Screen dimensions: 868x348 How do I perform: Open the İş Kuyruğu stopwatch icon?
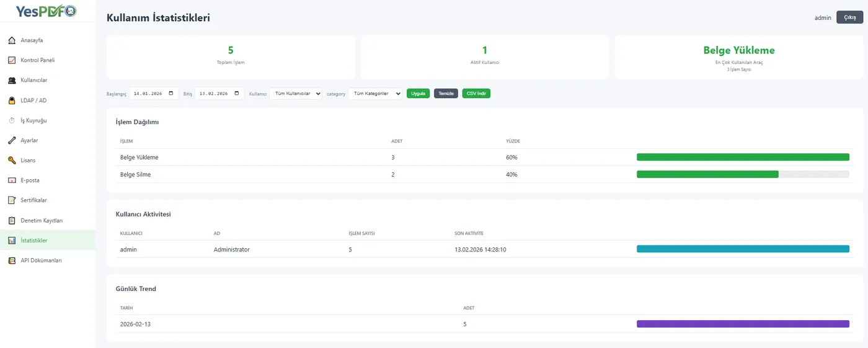[12, 120]
